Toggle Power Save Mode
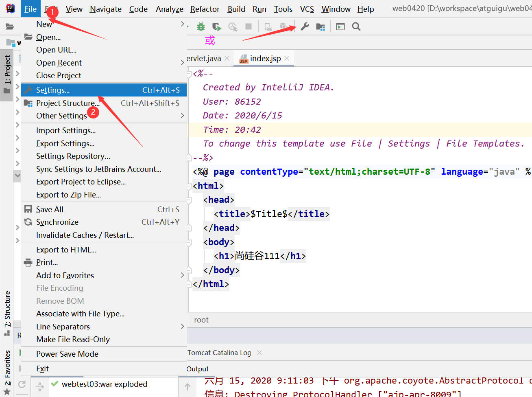532x397 pixels. (104, 354)
